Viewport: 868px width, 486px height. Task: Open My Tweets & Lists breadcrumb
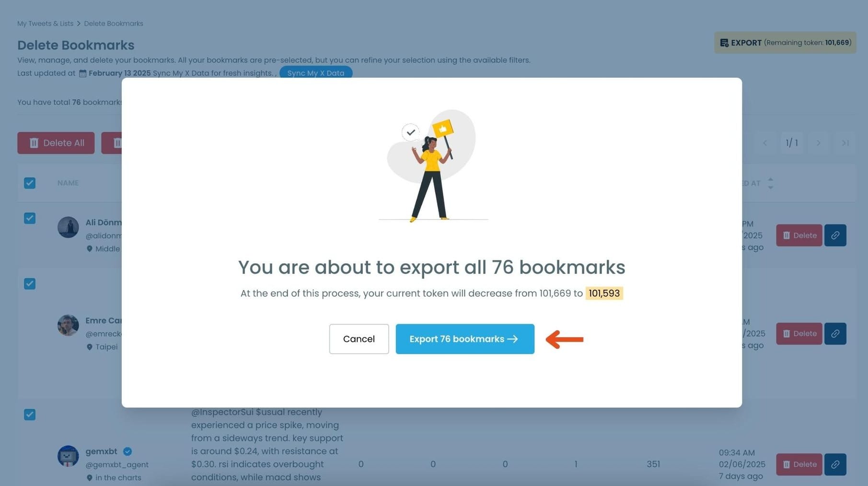coord(45,23)
